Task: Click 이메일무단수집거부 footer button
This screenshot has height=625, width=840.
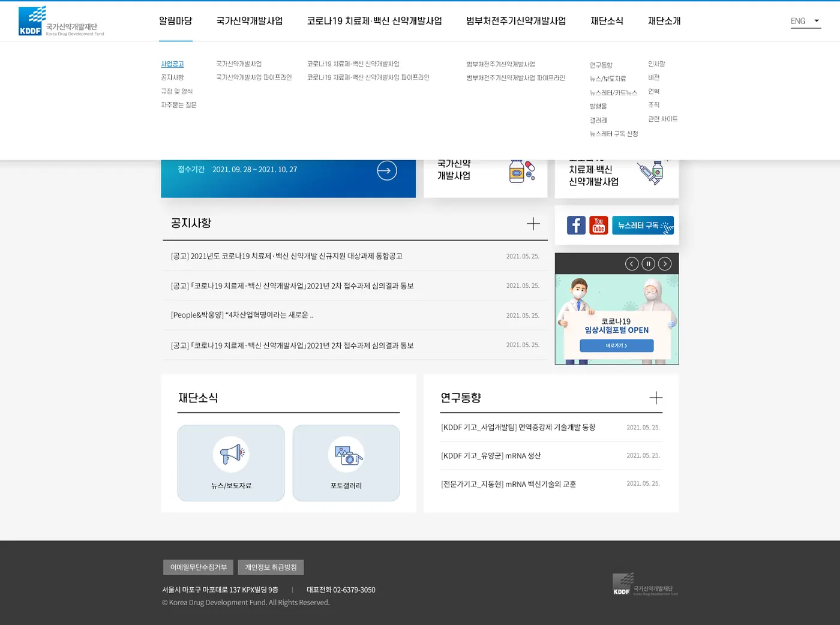Action: (198, 567)
